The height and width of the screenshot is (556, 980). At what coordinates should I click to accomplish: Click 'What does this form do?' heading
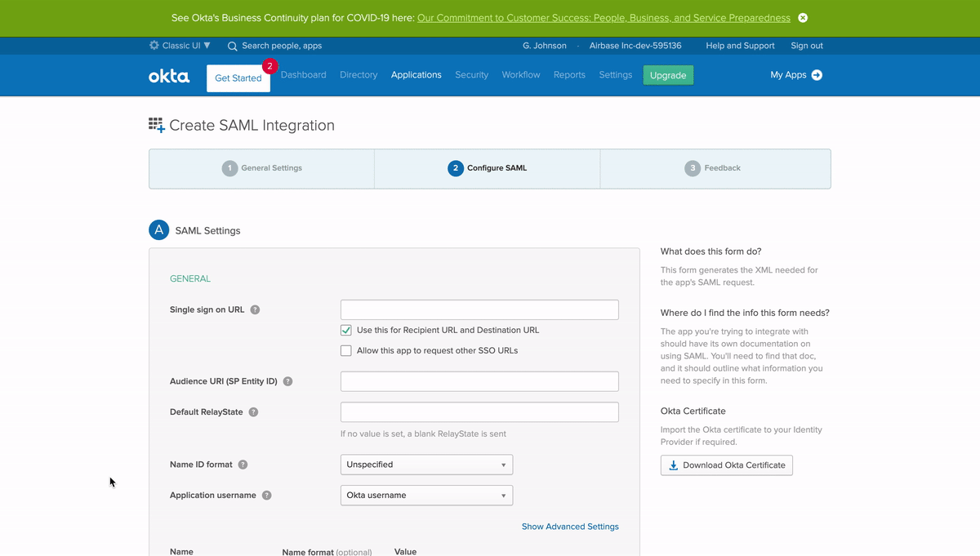point(711,251)
